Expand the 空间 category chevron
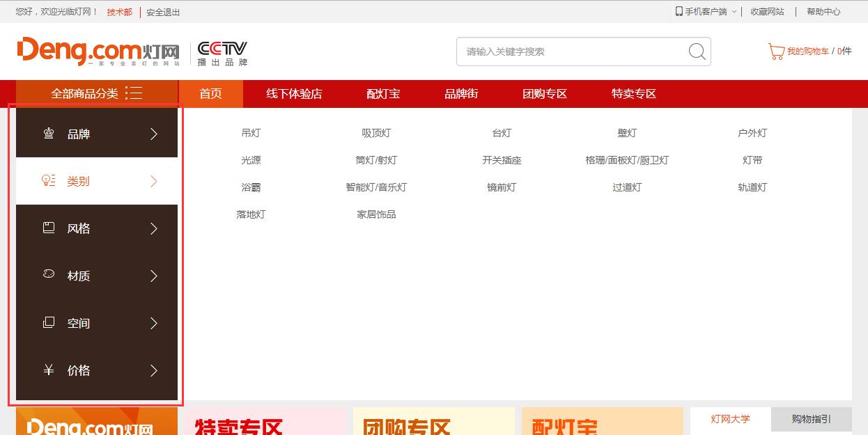This screenshot has height=435, width=868. tap(154, 323)
